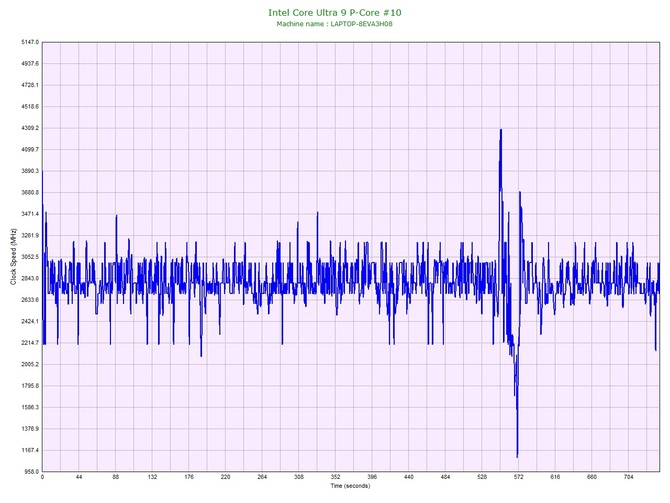Click the 4518.6 y-axis value
Image resolution: width=670 pixels, height=503 pixels.
point(30,107)
